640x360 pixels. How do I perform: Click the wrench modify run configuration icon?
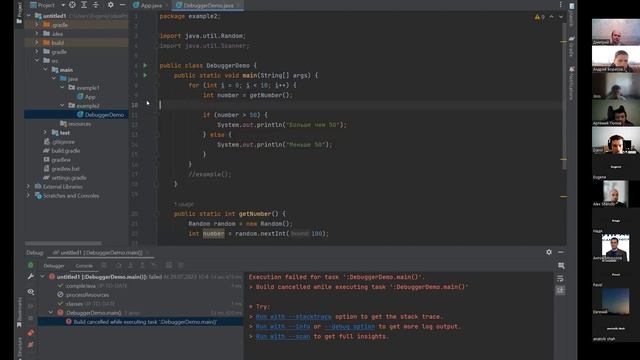[31, 277]
